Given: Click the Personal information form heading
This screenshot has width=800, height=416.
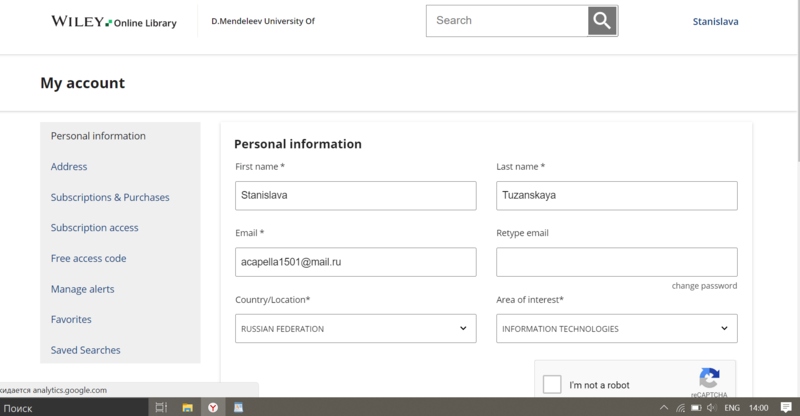Looking at the screenshot, I should 297,144.
